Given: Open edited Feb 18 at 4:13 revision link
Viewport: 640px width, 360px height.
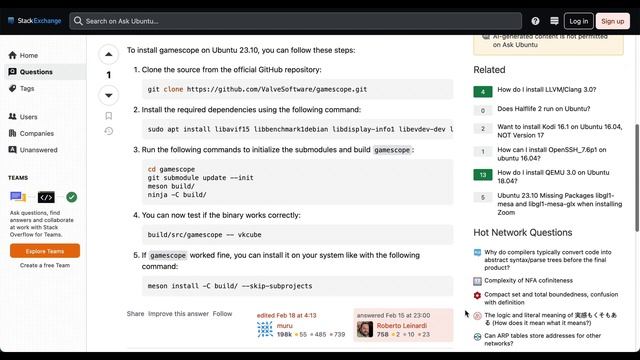Looking at the screenshot, I should point(286,316).
